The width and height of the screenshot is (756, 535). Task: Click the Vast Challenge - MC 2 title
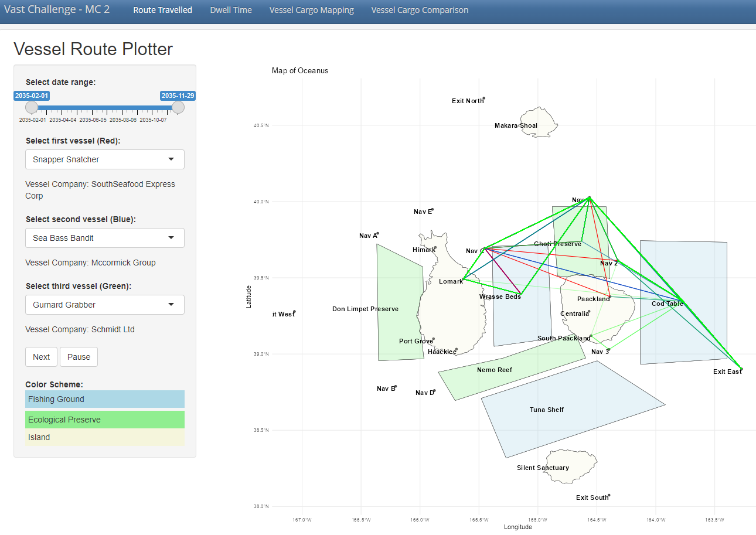(x=57, y=10)
